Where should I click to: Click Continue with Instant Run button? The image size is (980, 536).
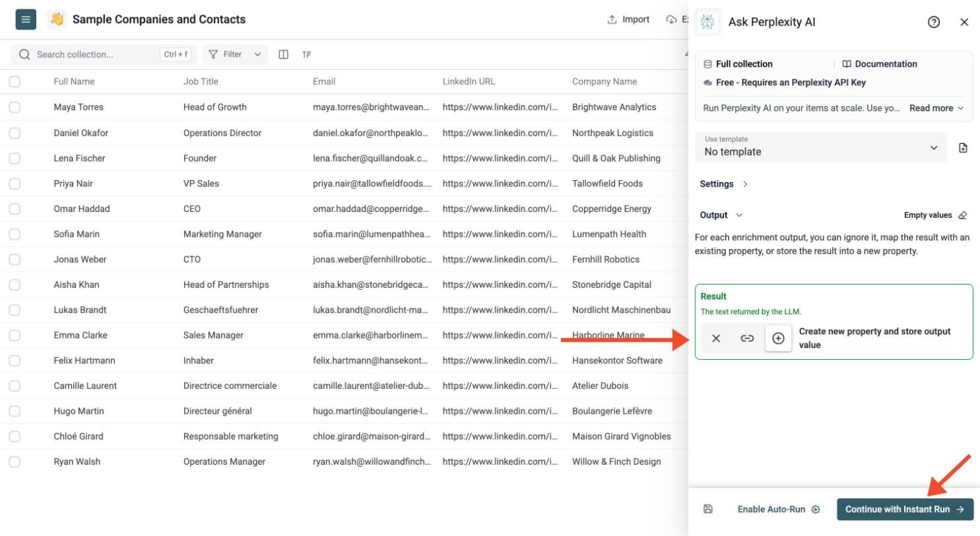tap(905, 509)
